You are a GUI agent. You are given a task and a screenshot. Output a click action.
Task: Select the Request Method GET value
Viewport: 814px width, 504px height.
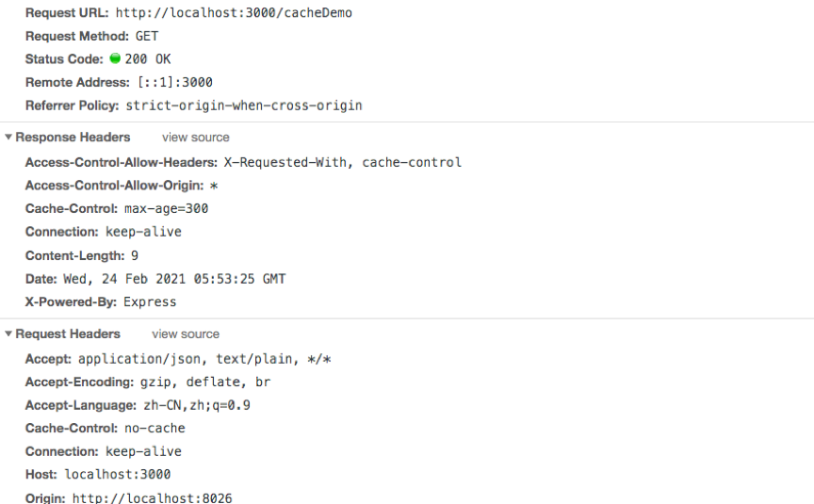coord(147,37)
